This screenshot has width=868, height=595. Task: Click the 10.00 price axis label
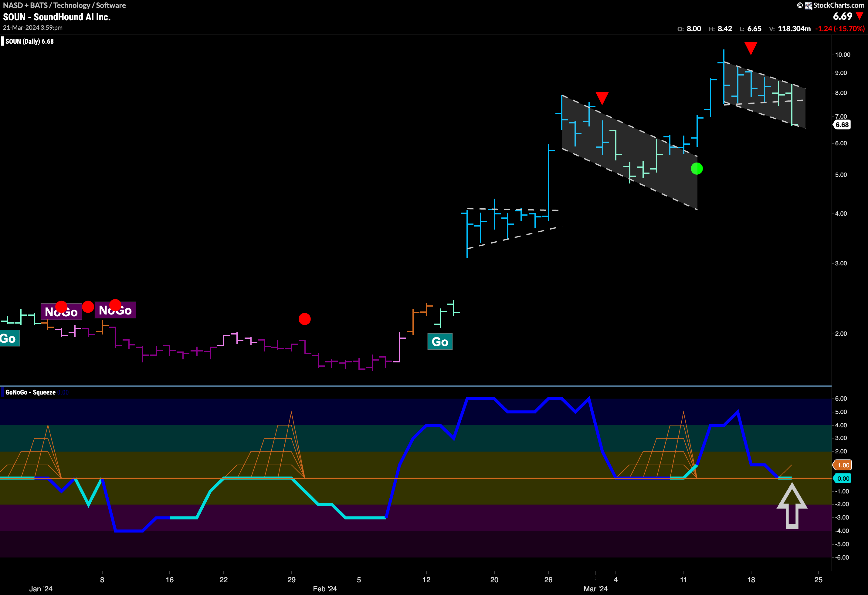point(843,55)
